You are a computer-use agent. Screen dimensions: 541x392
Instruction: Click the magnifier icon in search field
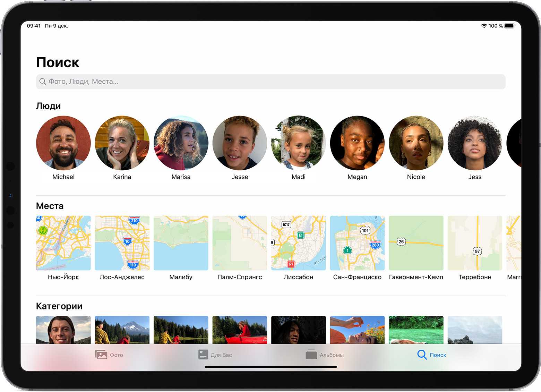coord(43,82)
